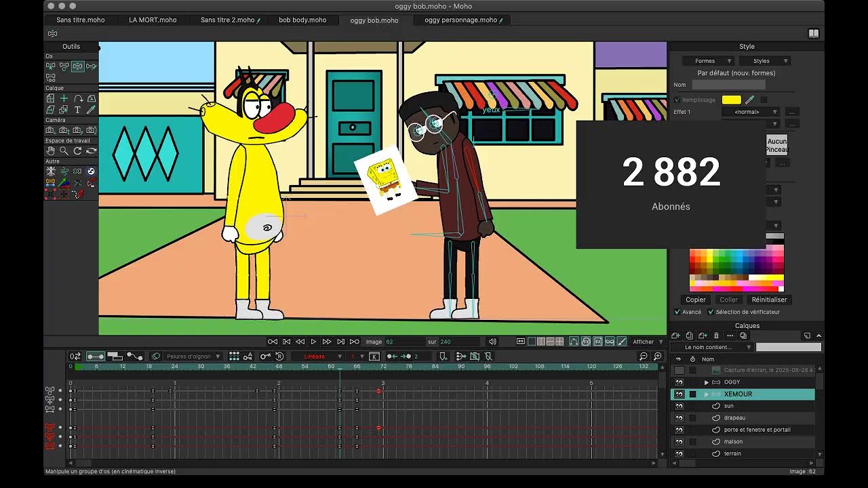868x488 pixels.
Task: Select the Rotate Layer curved arrow tool
Action: [x=77, y=98]
